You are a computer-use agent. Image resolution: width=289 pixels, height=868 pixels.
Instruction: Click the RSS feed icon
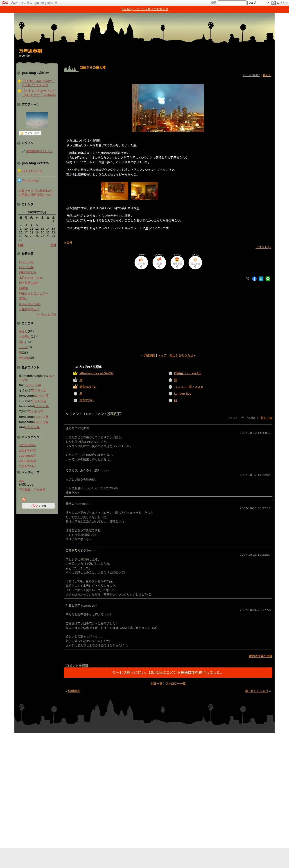[x=24, y=499]
